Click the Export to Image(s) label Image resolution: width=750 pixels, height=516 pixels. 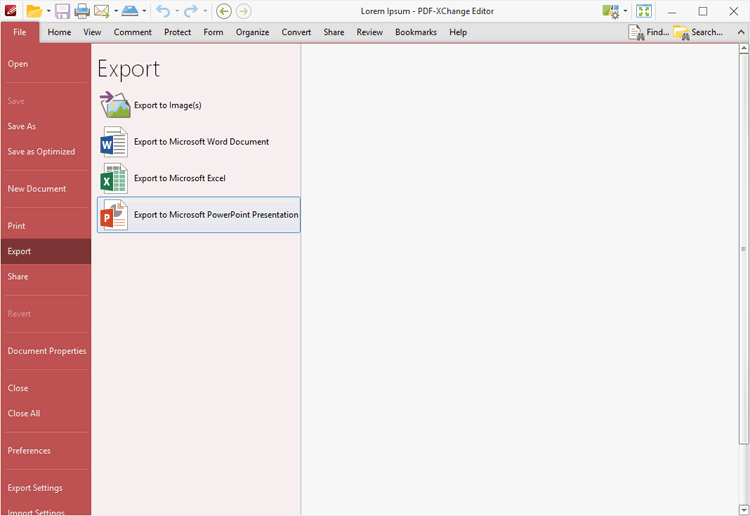[x=167, y=105]
